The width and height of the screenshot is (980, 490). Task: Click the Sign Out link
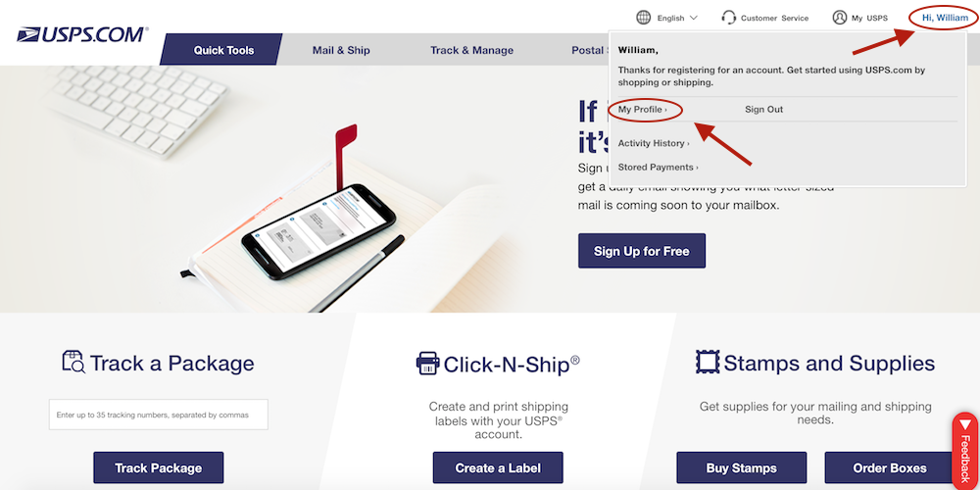[763, 110]
